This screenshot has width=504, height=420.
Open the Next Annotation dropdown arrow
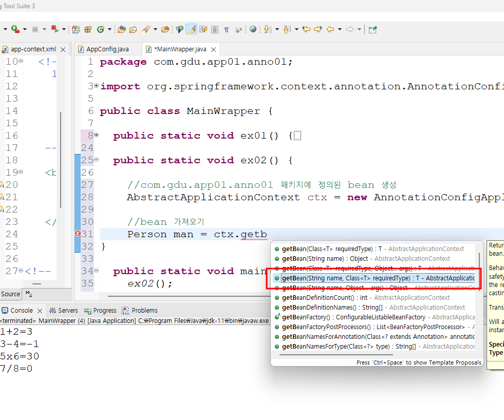point(277,30)
